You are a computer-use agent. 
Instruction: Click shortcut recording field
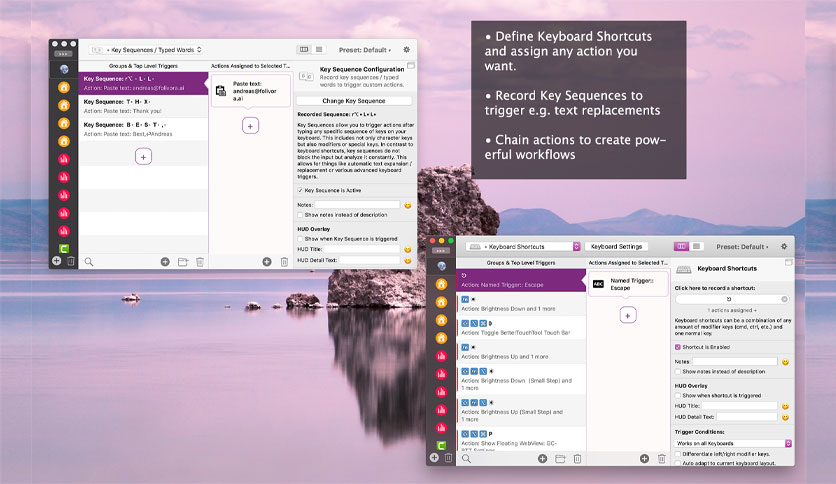[732, 299]
